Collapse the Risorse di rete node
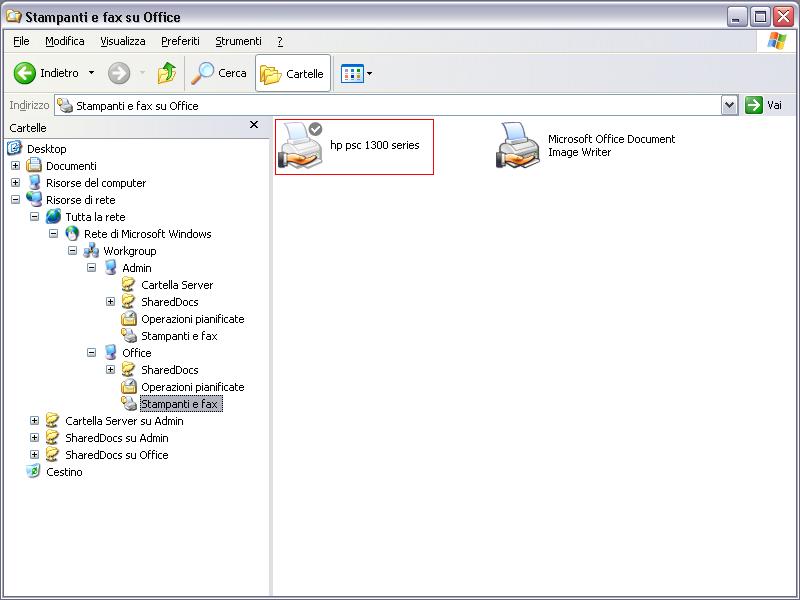The width and height of the screenshot is (800, 600). (15, 199)
